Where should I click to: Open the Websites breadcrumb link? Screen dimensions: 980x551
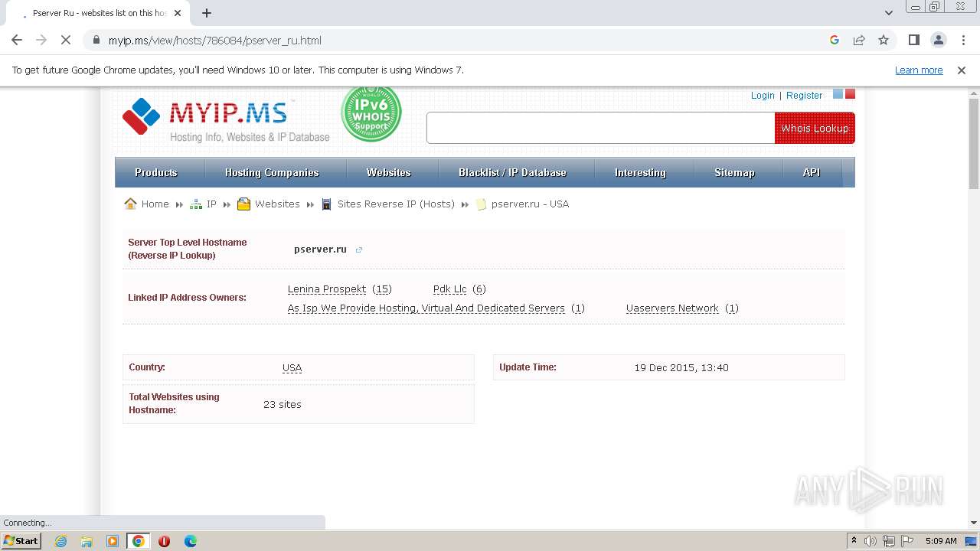point(277,204)
